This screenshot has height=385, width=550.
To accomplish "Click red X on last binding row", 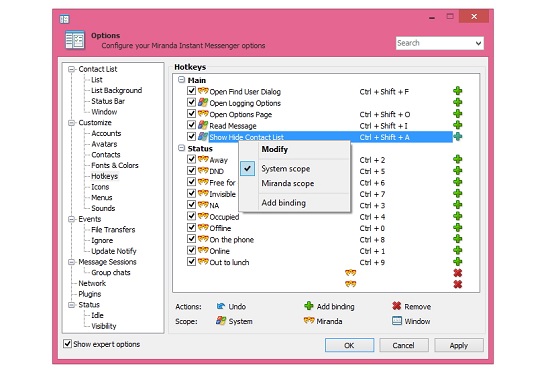I will point(457,284).
